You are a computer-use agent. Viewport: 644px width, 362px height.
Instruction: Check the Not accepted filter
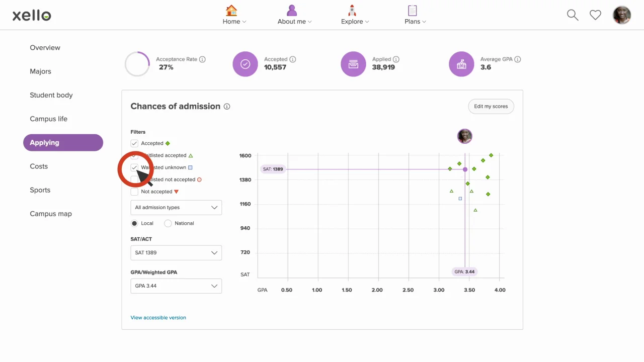tap(134, 192)
